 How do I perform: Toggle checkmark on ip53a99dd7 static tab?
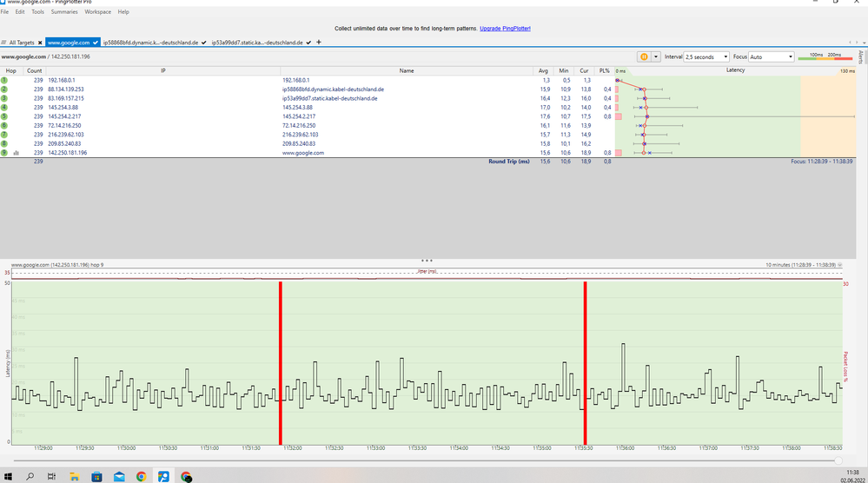coord(308,43)
